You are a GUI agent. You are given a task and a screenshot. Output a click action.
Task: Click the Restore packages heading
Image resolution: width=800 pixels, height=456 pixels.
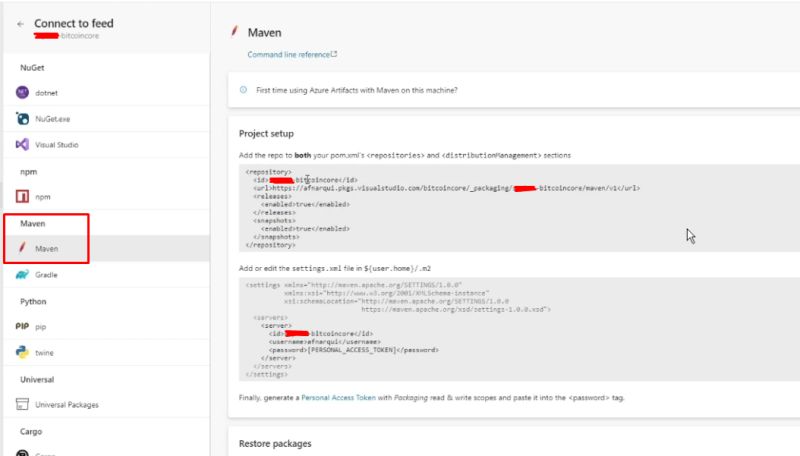pos(275,444)
